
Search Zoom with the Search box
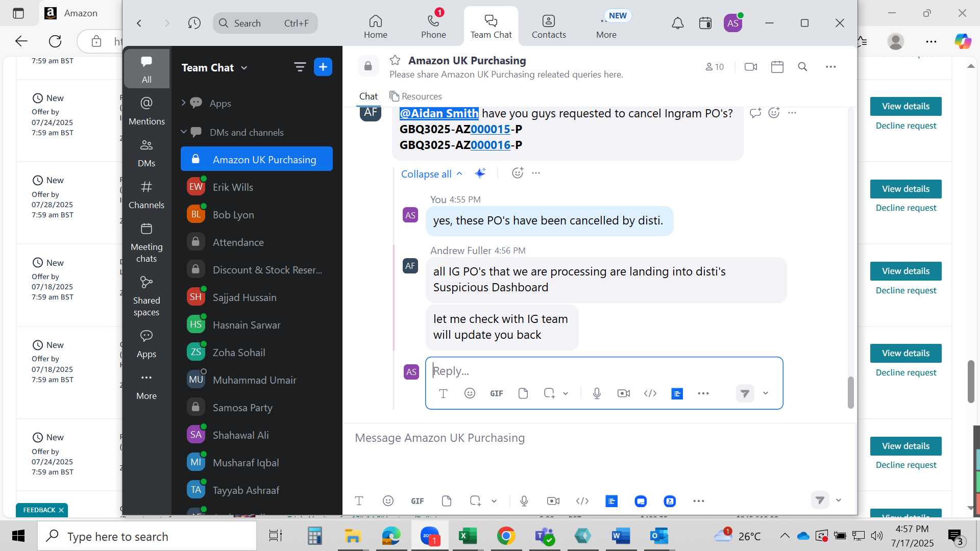pos(265,23)
